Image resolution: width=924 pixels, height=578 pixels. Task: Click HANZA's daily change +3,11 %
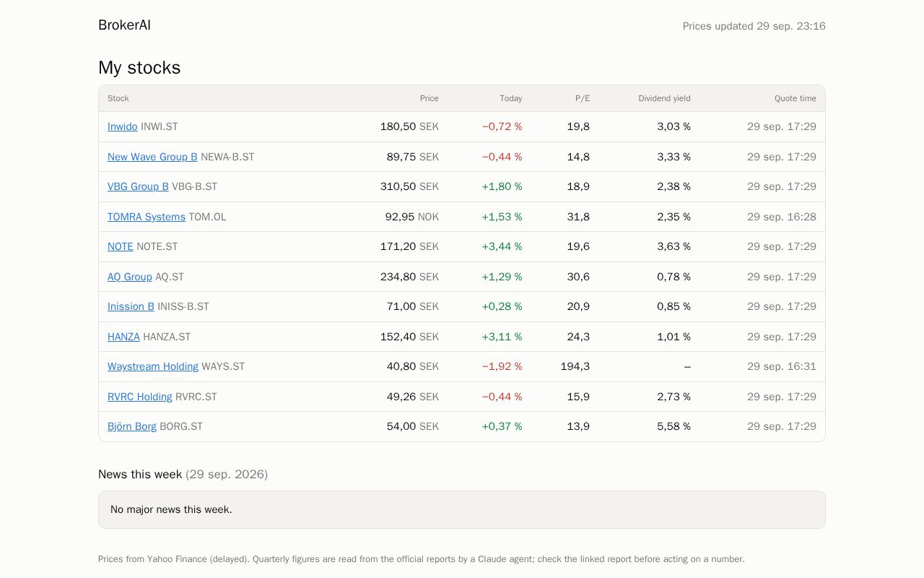[x=502, y=337]
